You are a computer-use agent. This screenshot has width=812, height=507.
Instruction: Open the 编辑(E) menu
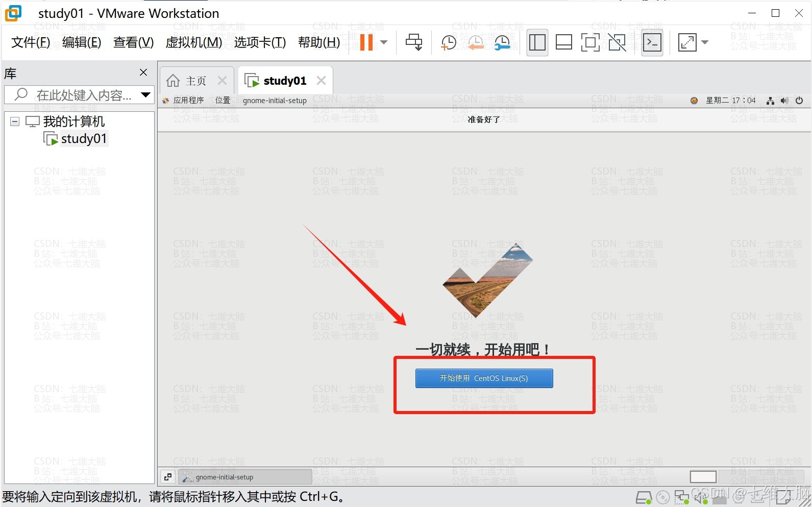pyautogui.click(x=82, y=42)
